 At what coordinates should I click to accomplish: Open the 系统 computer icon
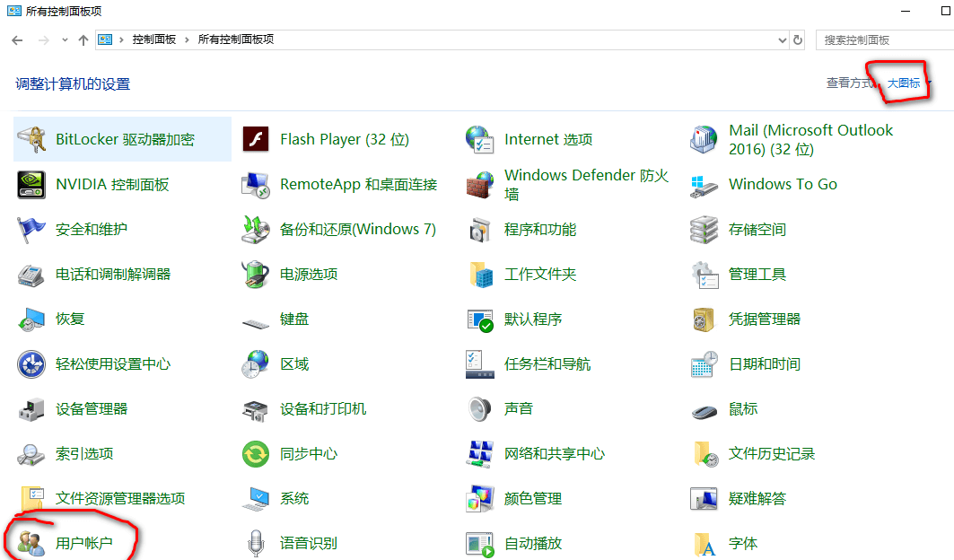(256, 499)
